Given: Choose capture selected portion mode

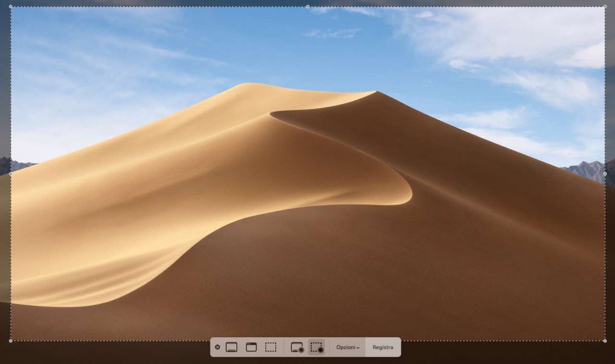Looking at the screenshot, I should pyautogui.click(x=271, y=347).
